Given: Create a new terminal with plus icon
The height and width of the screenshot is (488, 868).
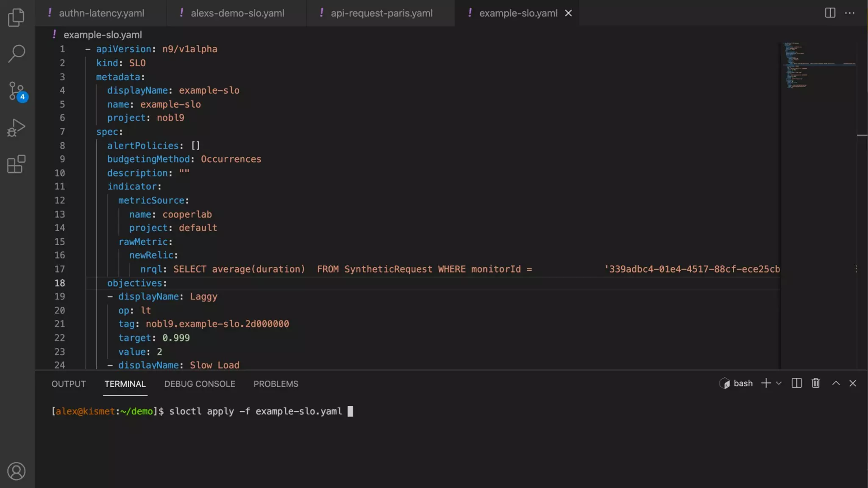Looking at the screenshot, I should 765,383.
